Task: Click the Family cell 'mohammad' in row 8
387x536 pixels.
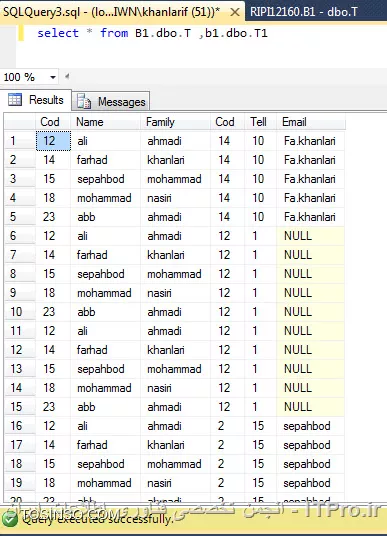Action: [175, 274]
